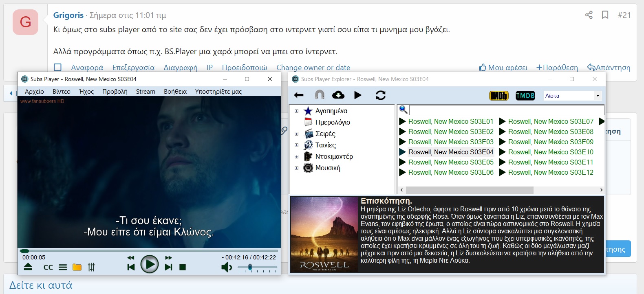Screen dimensions: 644x294
Task: Adjust the volume slider handle
Action: pyautogui.click(x=250, y=267)
